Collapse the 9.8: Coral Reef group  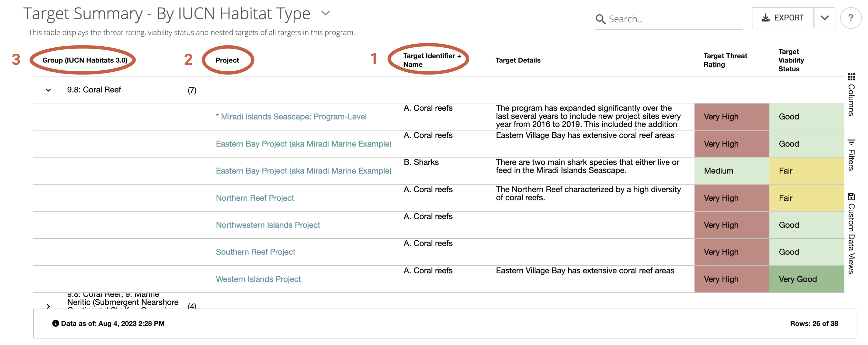[x=48, y=90]
